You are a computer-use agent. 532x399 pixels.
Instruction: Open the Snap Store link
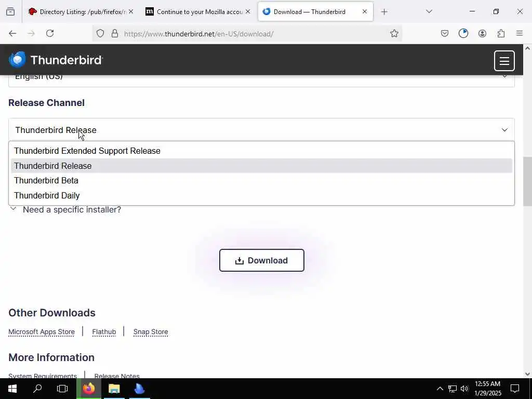coord(151,332)
